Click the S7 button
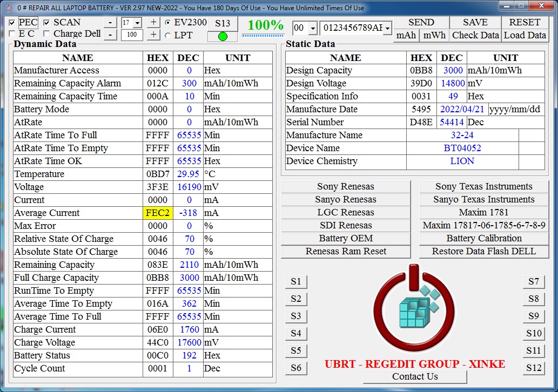This screenshot has width=558, height=392. click(x=534, y=281)
